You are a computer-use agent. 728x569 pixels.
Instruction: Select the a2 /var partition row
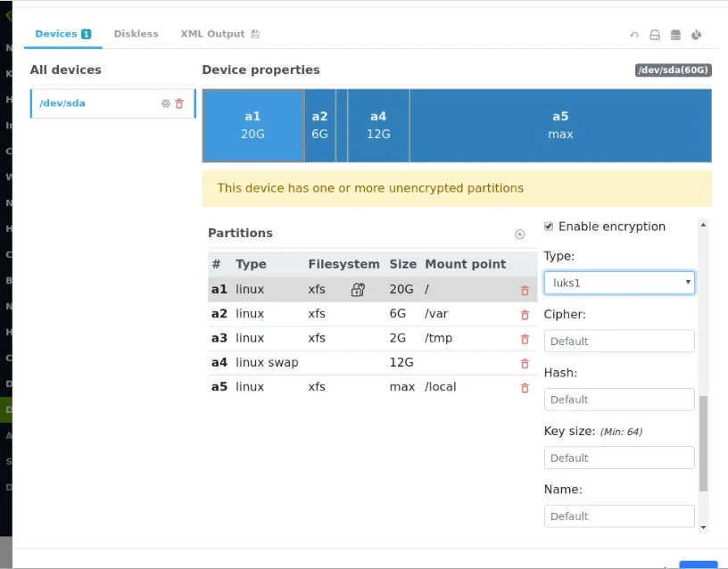coord(372,314)
